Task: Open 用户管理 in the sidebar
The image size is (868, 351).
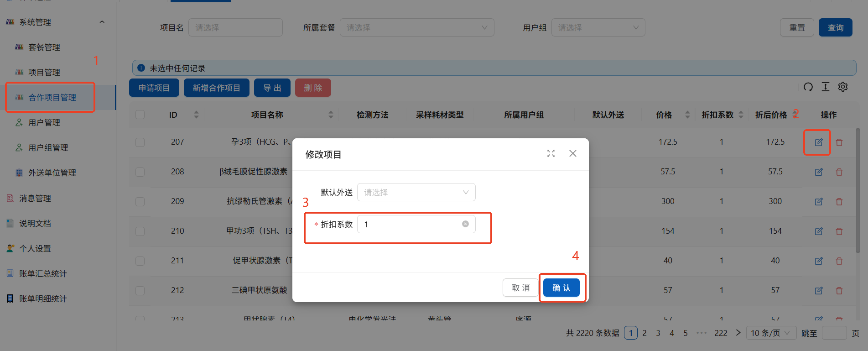Action: (x=44, y=123)
